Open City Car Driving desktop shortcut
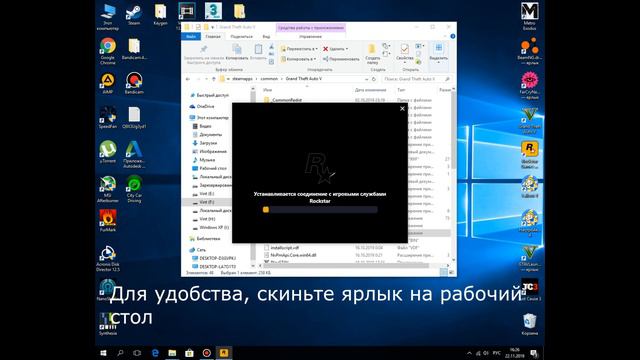This screenshot has height=360, width=640. coord(134,189)
